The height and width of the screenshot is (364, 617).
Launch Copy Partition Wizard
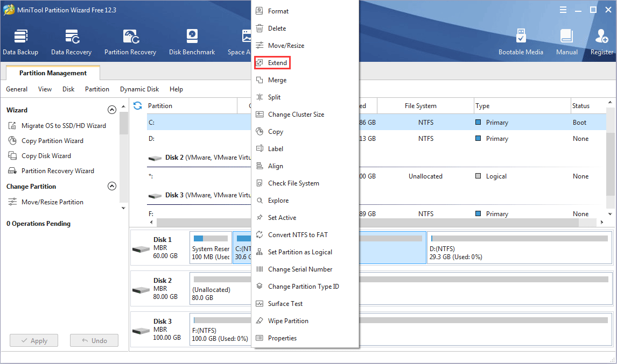click(x=46, y=141)
